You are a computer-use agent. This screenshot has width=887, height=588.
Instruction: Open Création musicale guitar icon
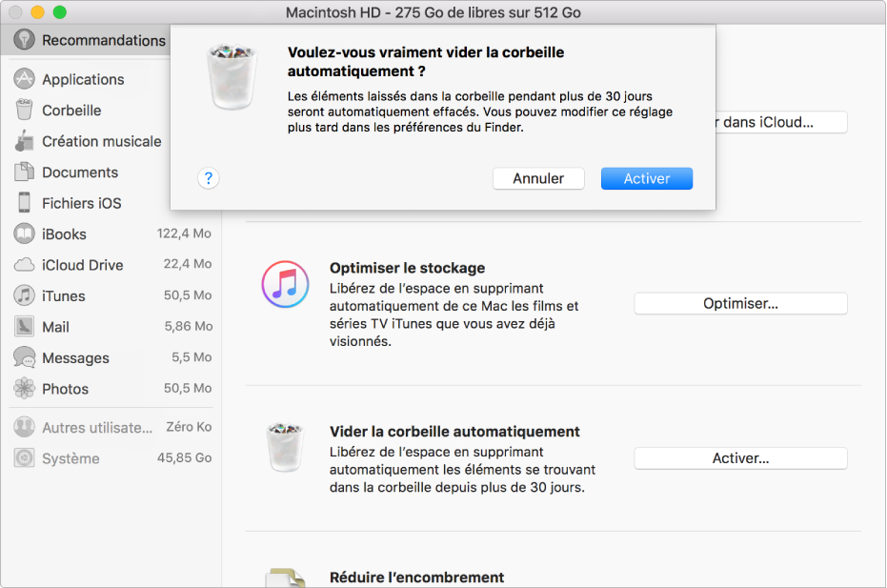point(24,140)
